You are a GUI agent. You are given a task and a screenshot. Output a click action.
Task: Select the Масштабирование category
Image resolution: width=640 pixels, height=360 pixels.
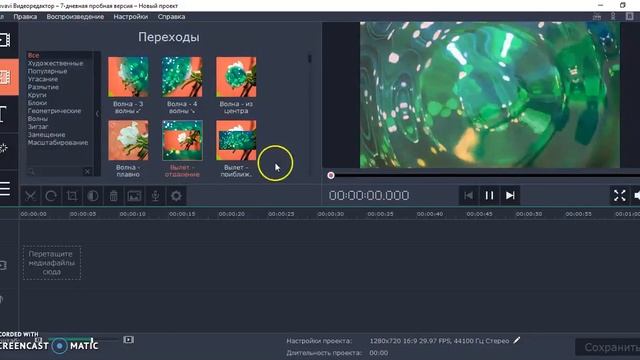(58, 142)
